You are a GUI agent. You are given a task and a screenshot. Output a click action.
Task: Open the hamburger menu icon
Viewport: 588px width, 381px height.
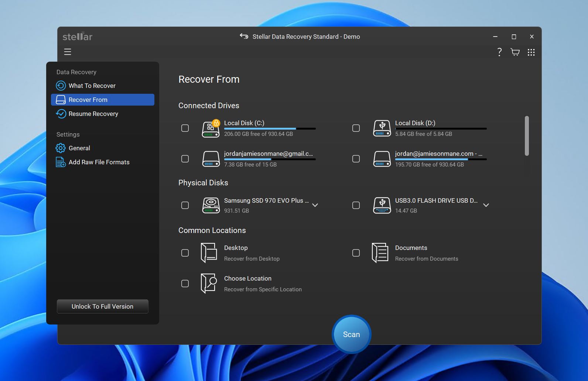[68, 52]
